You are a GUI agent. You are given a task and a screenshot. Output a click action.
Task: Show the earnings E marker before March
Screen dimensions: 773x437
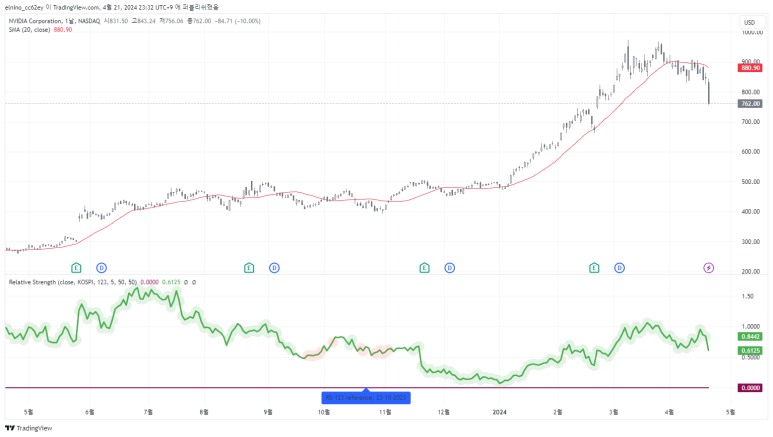[594, 268]
